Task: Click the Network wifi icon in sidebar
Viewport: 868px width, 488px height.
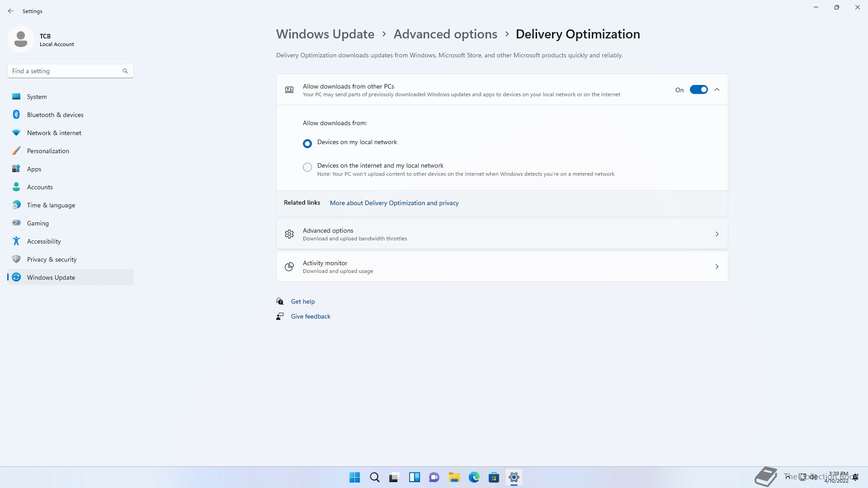Action: coord(16,132)
